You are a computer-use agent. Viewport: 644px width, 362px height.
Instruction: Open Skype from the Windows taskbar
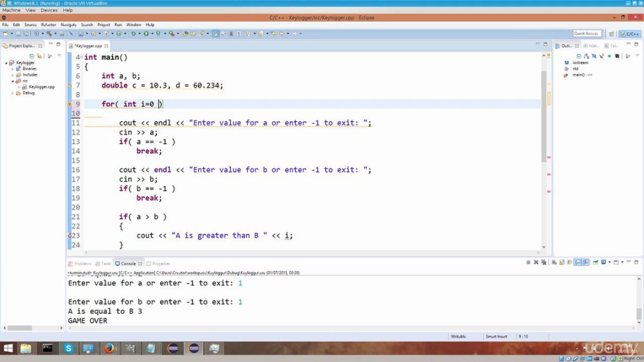(x=69, y=348)
